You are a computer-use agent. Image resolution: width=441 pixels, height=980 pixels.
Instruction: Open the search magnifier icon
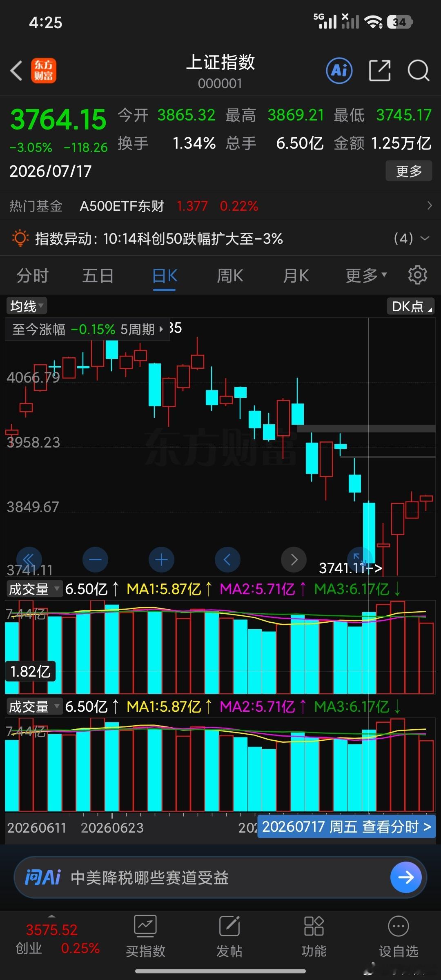tap(418, 71)
